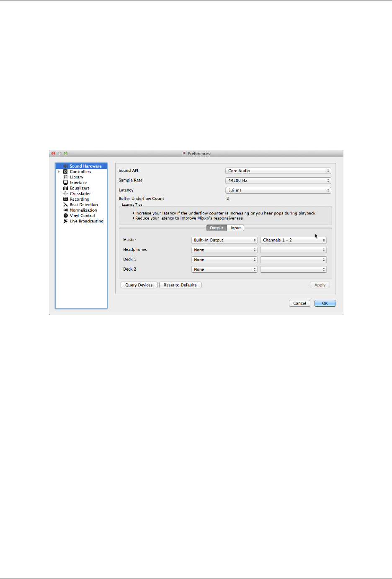Open the Library preferences page
Screen dimensions: 392x579
(x=77, y=177)
